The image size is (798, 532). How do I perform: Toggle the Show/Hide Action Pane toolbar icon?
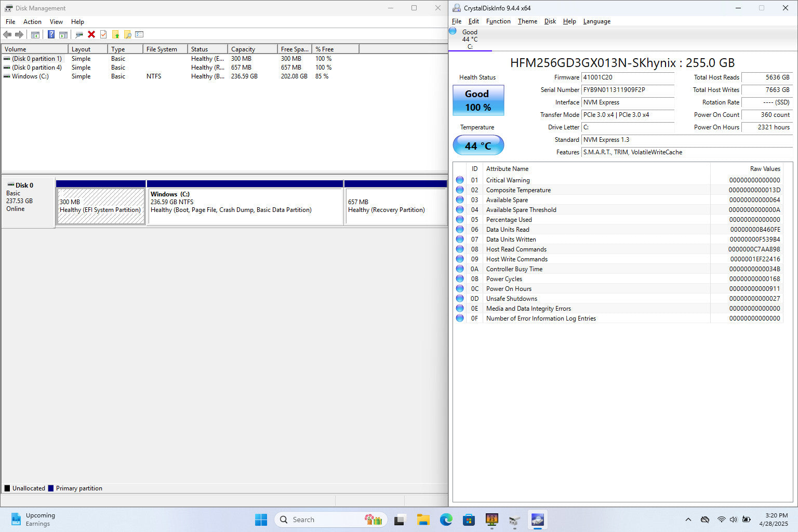tap(63, 34)
